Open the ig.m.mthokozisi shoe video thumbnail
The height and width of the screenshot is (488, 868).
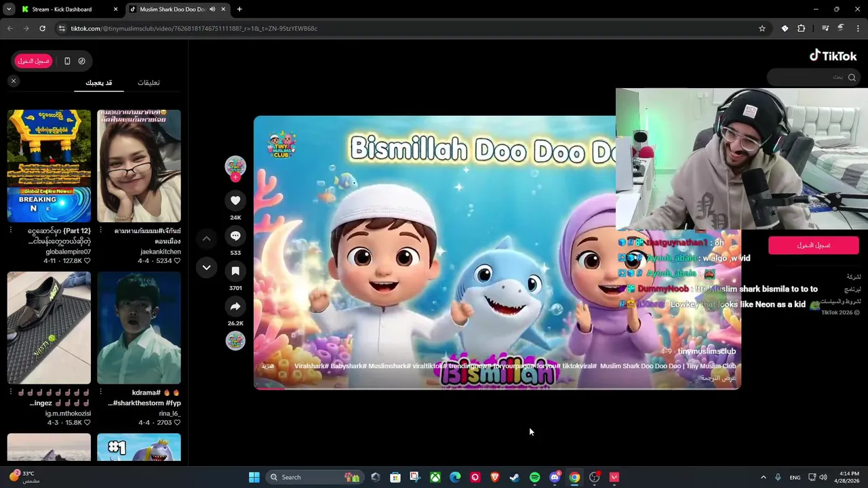point(49,328)
